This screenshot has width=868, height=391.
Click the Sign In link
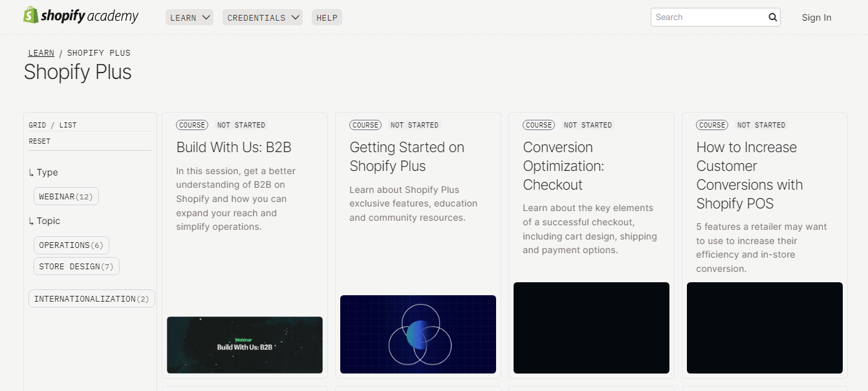pyautogui.click(x=816, y=17)
